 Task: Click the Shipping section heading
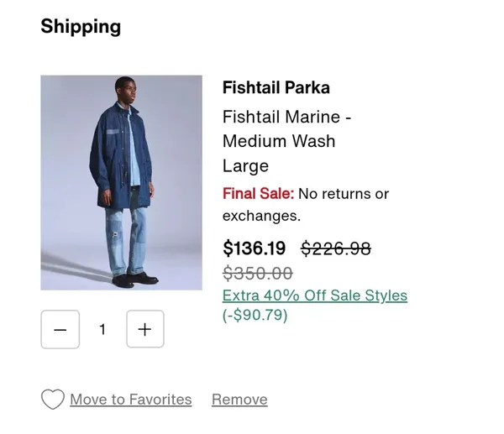click(x=81, y=26)
